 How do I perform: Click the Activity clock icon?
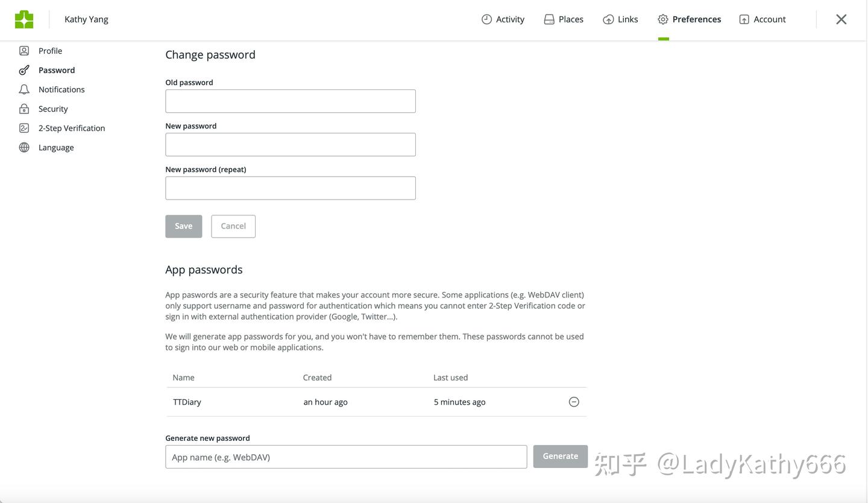(486, 19)
